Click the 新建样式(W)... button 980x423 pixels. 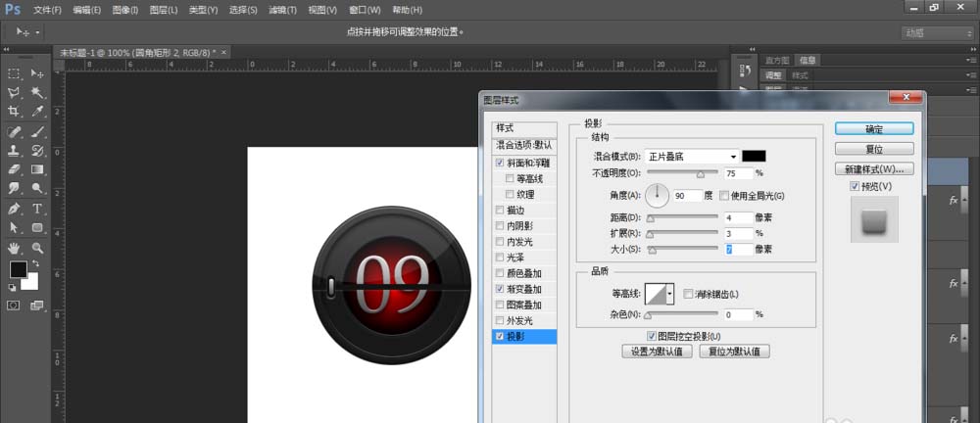click(874, 169)
